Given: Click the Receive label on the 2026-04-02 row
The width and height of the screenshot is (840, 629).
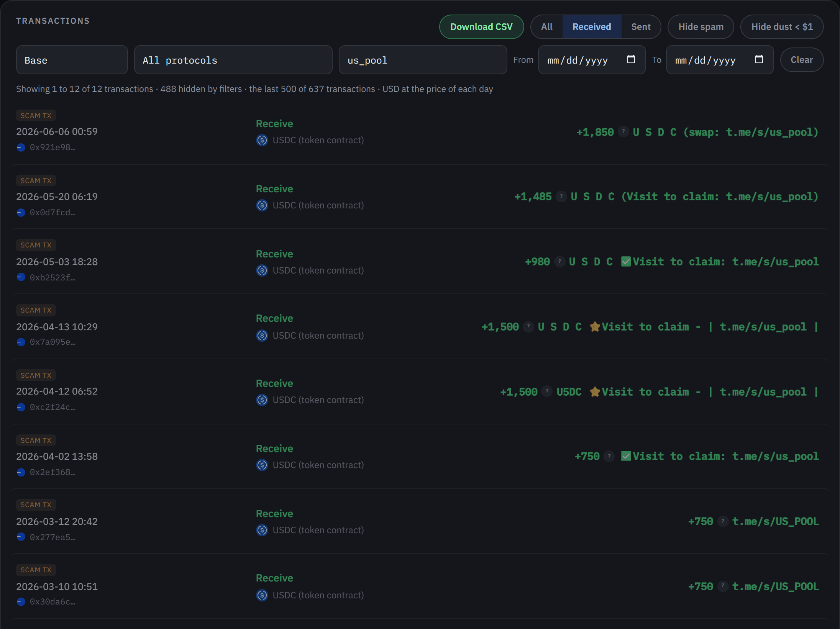Looking at the screenshot, I should (x=274, y=449).
